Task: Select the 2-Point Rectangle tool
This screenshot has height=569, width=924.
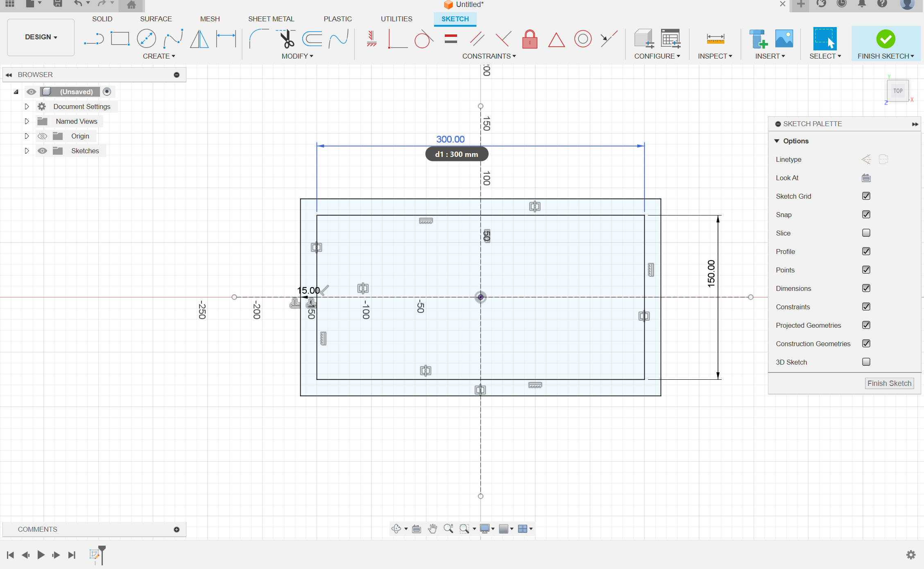Action: (120, 39)
